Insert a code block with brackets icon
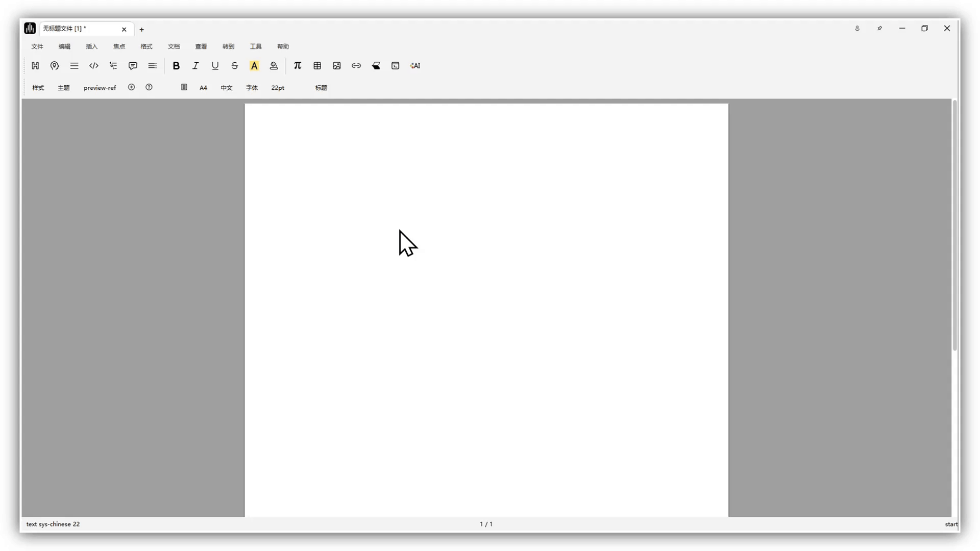This screenshot has width=980, height=551. pyautogui.click(x=94, y=66)
